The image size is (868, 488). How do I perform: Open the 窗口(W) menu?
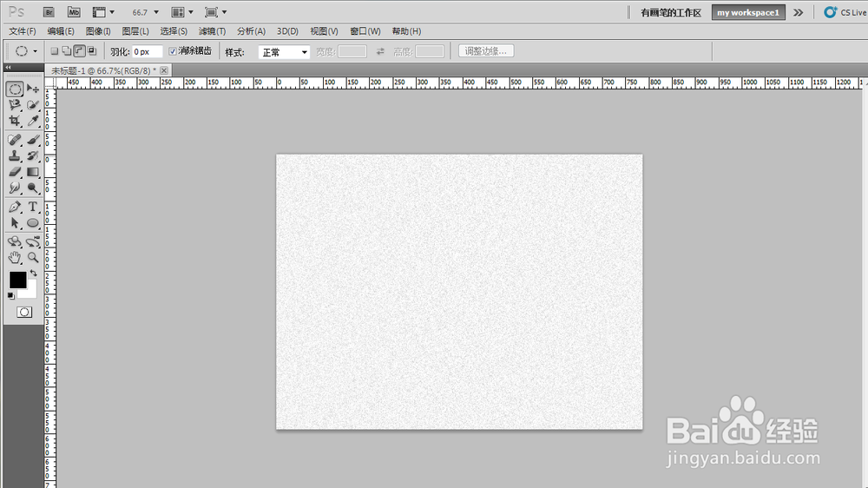[365, 31]
